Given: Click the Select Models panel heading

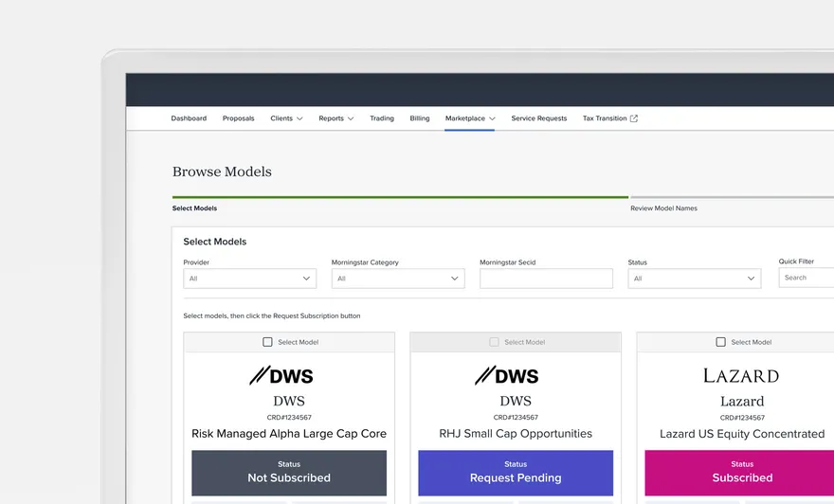Looking at the screenshot, I should [215, 242].
